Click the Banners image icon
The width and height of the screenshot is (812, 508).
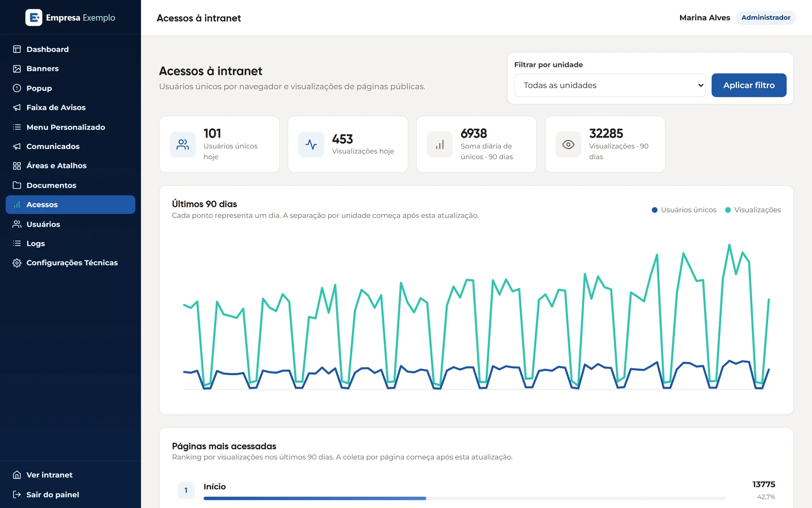coord(17,69)
